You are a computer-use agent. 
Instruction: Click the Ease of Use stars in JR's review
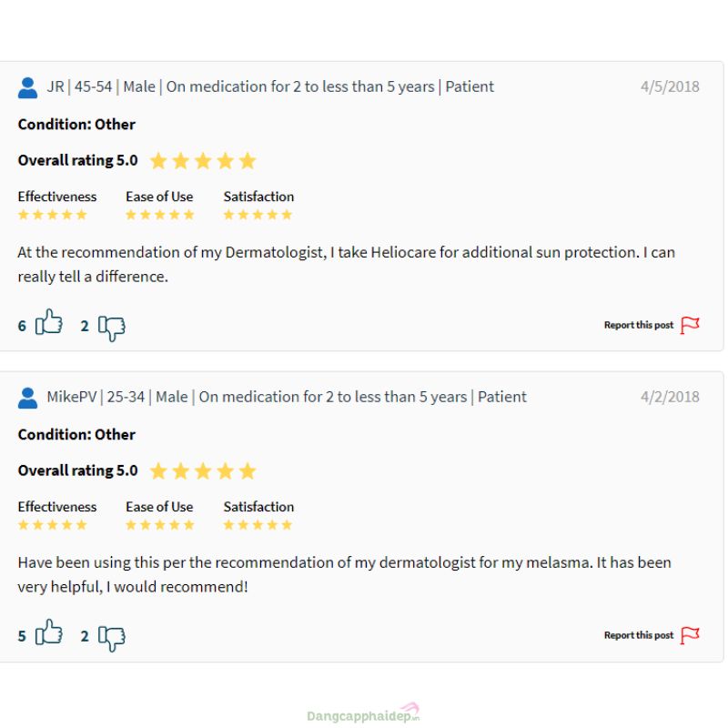click(x=160, y=215)
